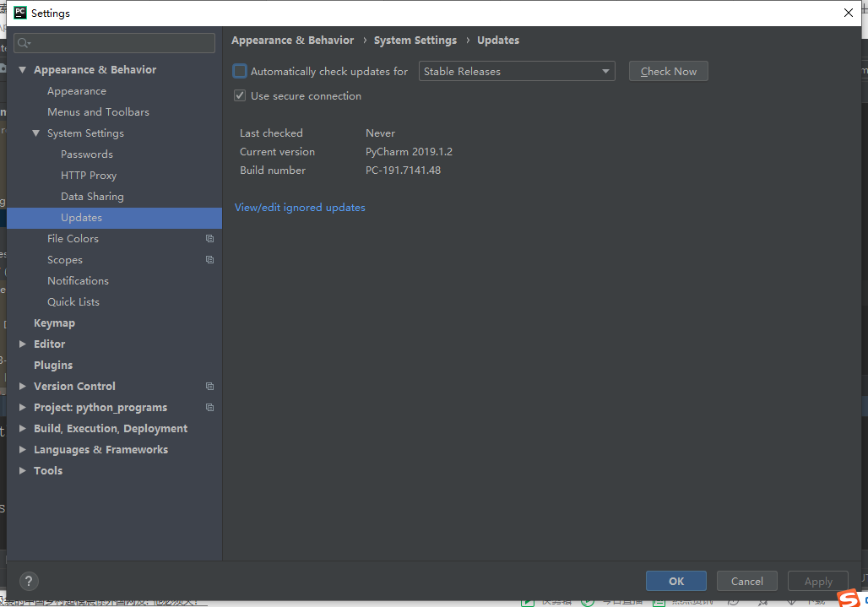Select Data Sharing settings
The image size is (868, 607).
(92, 197)
